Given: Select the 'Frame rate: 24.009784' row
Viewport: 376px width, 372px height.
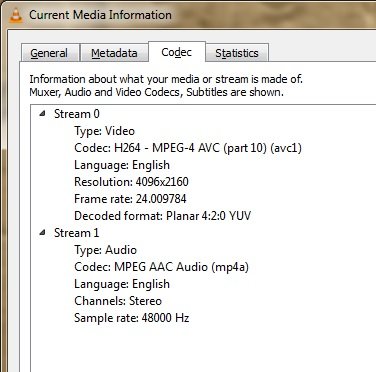Looking at the screenshot, I should (130, 199).
